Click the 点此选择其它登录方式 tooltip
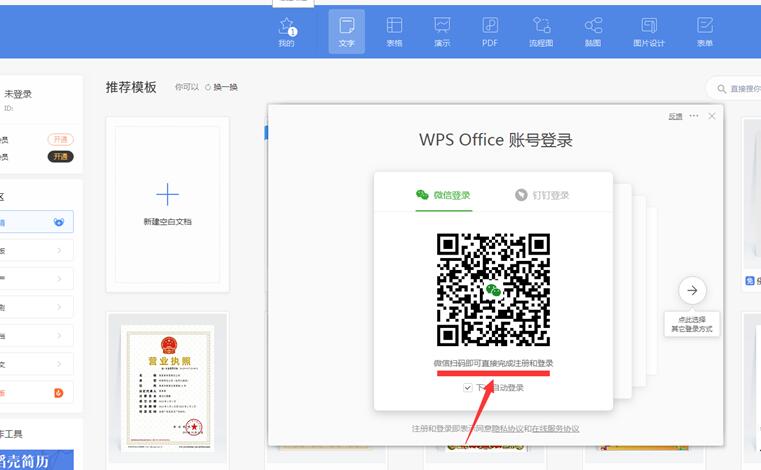The height and width of the screenshot is (470, 761). [x=692, y=324]
